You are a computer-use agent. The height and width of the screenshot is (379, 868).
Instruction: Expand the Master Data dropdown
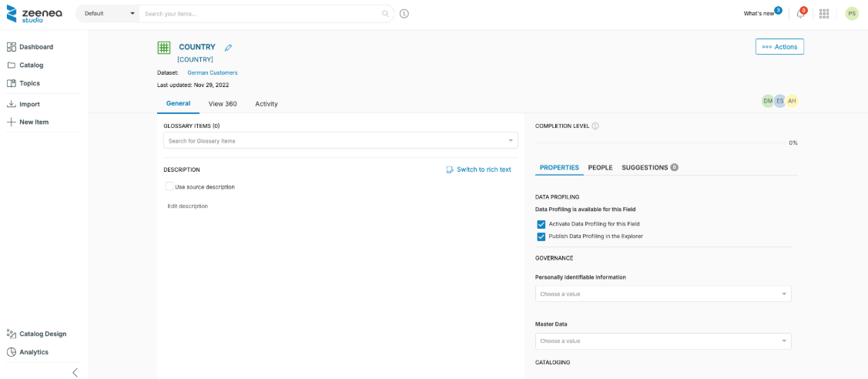point(662,341)
